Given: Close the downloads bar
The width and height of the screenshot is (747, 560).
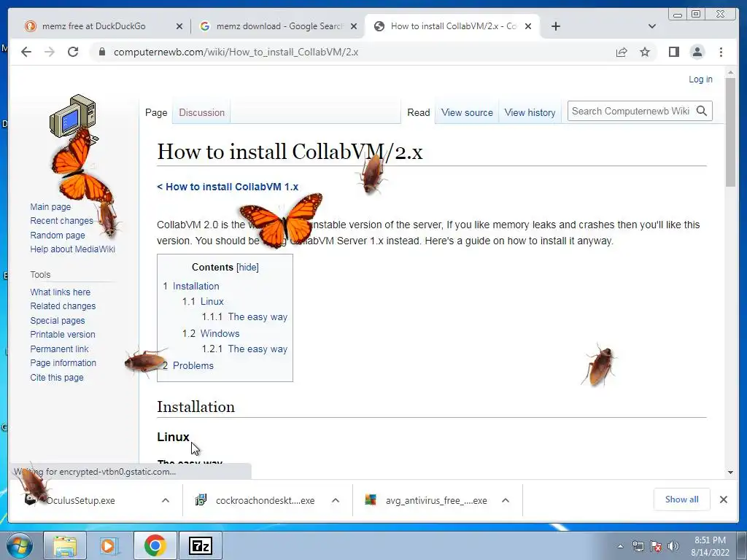Looking at the screenshot, I should [x=723, y=499].
